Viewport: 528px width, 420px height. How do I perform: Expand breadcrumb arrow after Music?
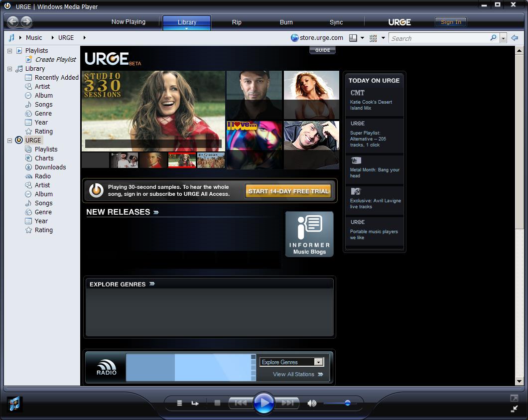coord(52,38)
